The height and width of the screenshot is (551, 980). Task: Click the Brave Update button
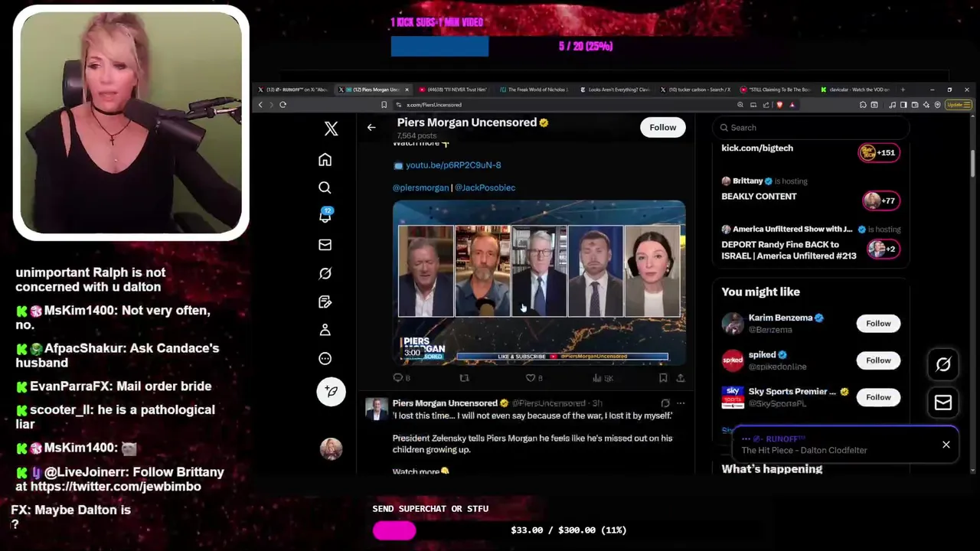[958, 105]
